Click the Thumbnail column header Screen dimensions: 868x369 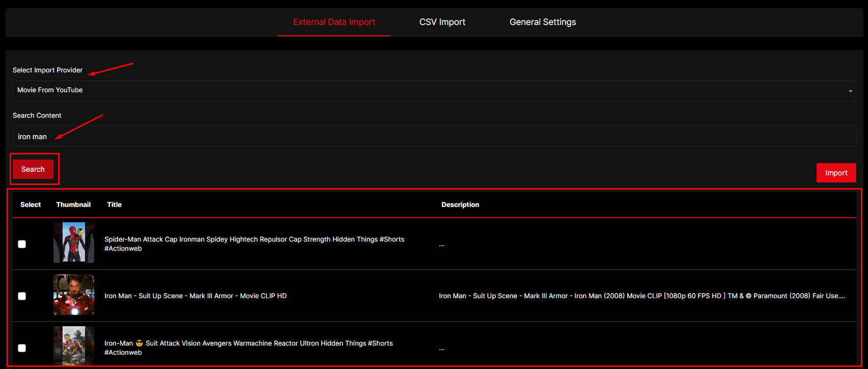coord(73,204)
